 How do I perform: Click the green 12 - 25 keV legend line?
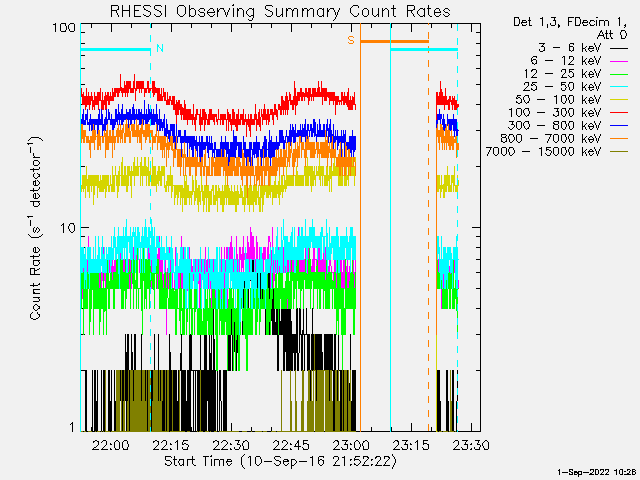click(619, 75)
